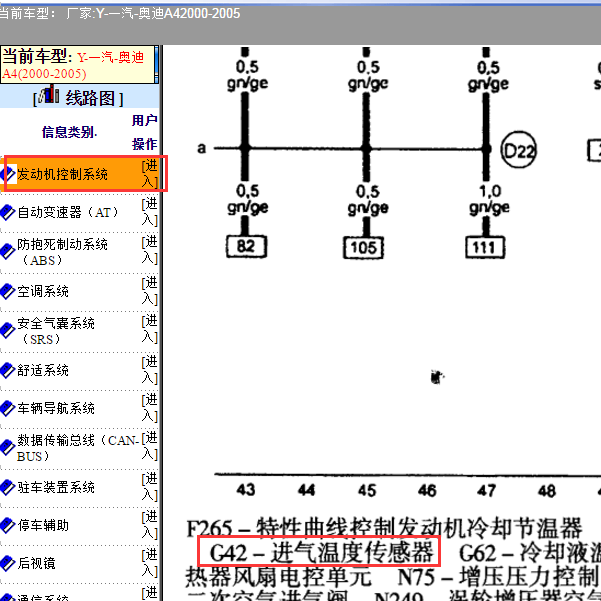
Task: Click current track number 43 in diagram
Action: click(x=246, y=489)
